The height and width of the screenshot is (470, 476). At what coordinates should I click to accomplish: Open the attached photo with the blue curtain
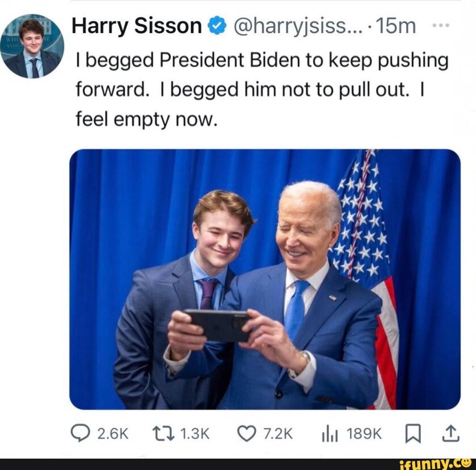click(x=265, y=279)
